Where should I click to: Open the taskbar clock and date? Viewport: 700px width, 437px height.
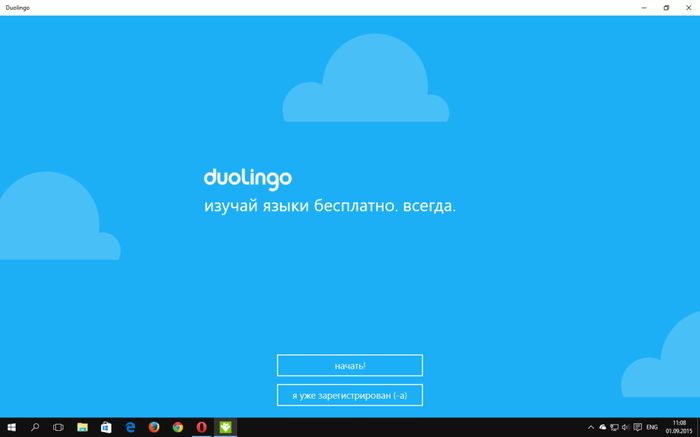[680, 427]
